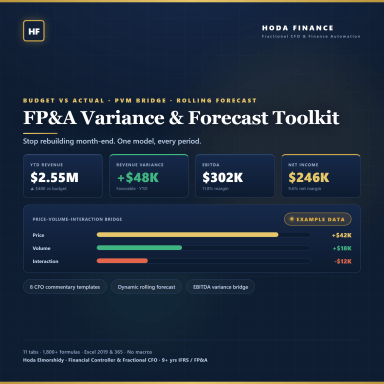Click the Favorable YTD note under Revenue Variance
Screen dimensions: 384x384
(x=132, y=189)
